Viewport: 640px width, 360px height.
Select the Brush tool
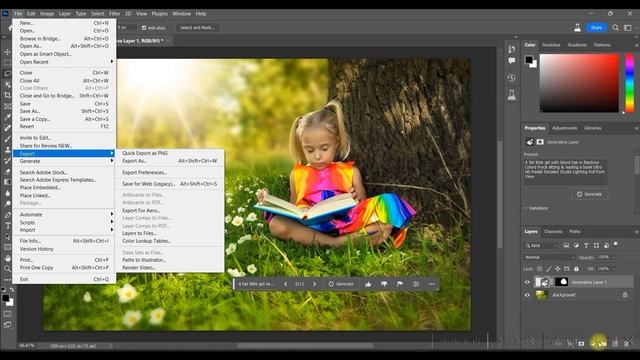coord(7,139)
